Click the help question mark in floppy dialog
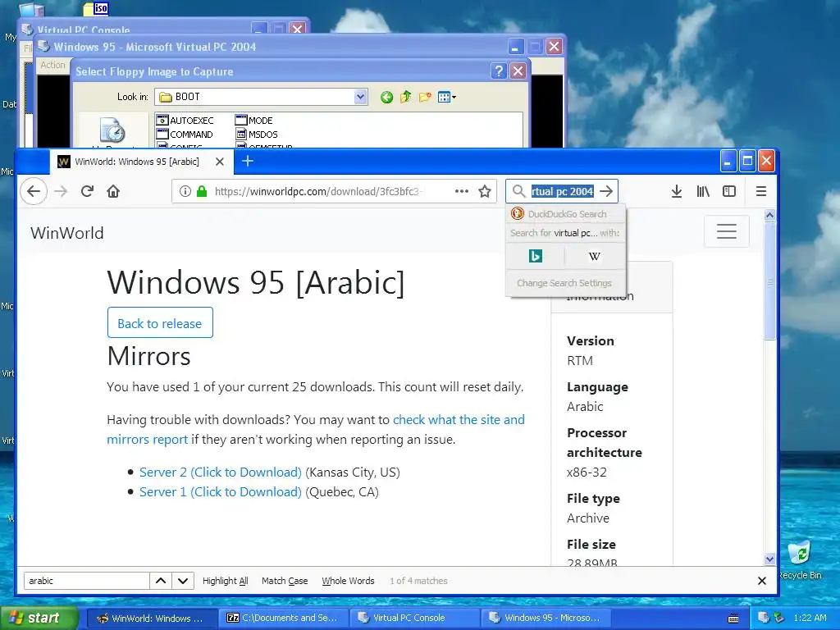 (x=499, y=71)
